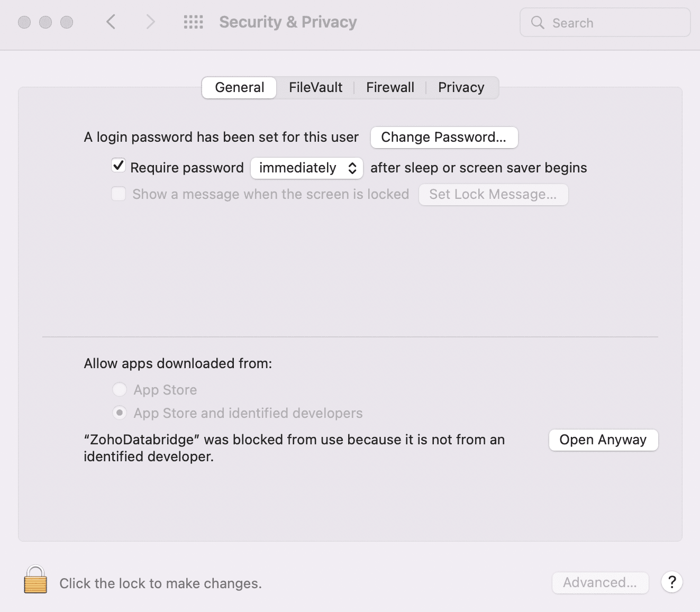Select App Store and identified developers option
Image resolution: width=700 pixels, height=612 pixels.
click(x=120, y=413)
